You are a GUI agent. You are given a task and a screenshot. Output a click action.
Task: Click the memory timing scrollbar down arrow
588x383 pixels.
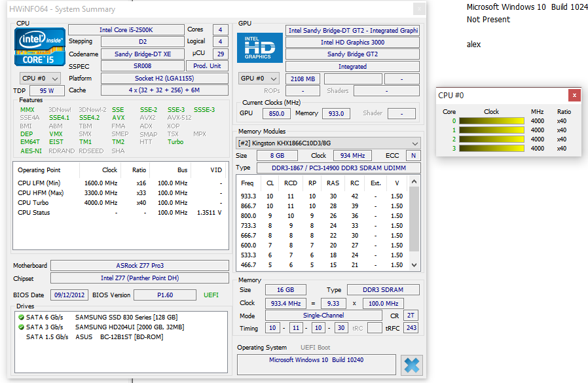(414, 265)
